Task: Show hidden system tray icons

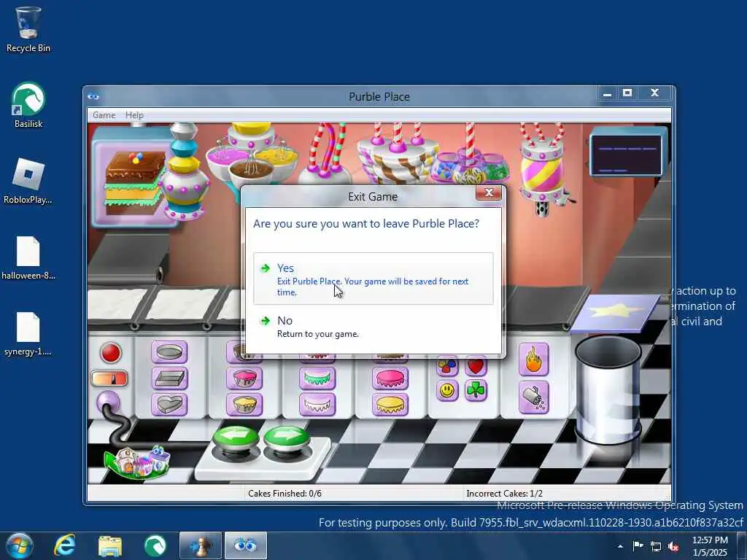Action: 620,546
